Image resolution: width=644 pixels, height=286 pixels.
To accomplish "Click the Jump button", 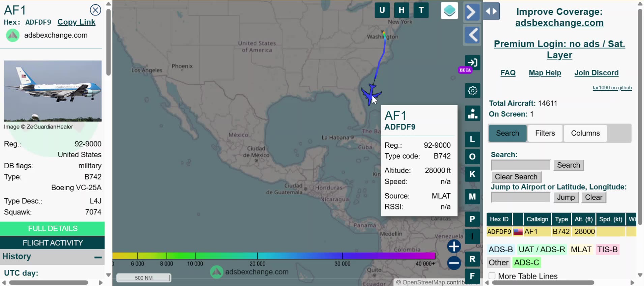I will click(x=566, y=198).
